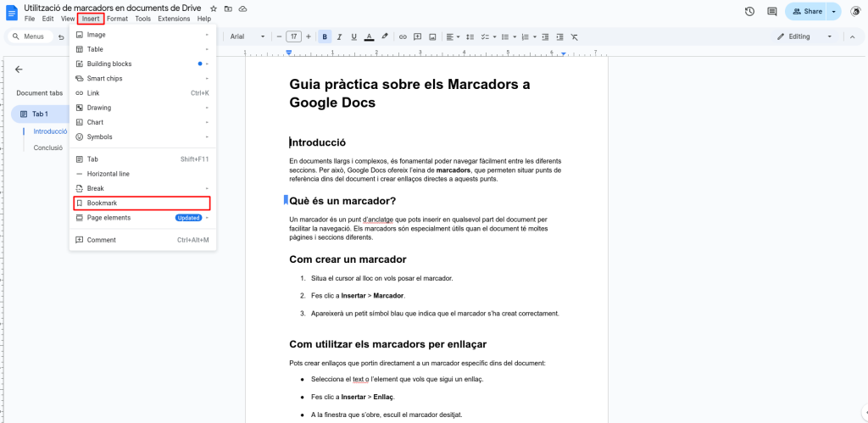868x423 pixels.
Task: Open the text color picker
Action: [369, 36]
